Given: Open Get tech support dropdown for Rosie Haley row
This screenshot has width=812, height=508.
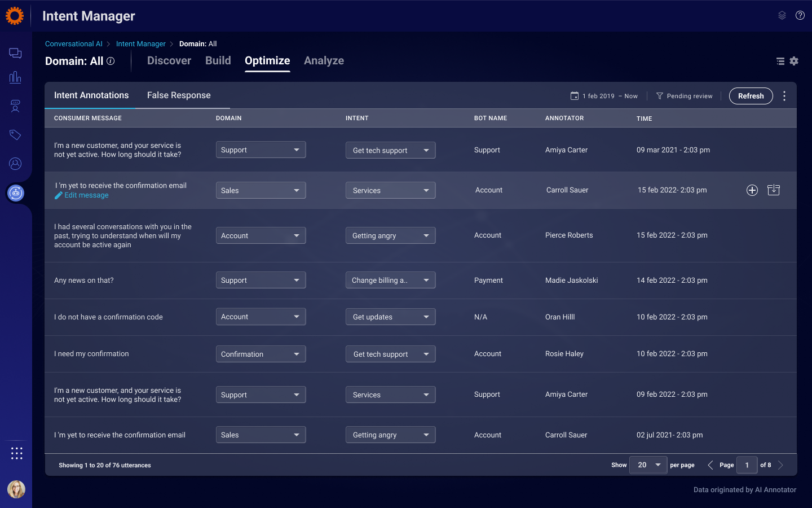Looking at the screenshot, I should point(391,354).
